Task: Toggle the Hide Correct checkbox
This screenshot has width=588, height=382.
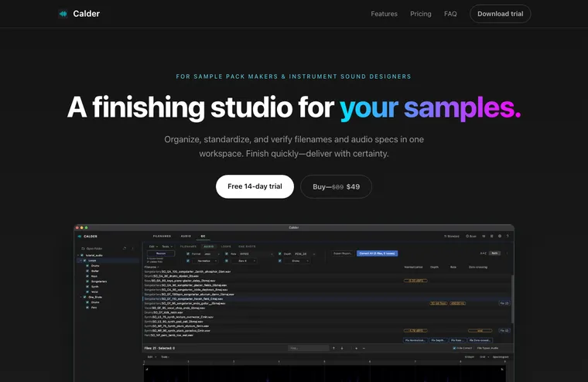Action: (x=454, y=348)
